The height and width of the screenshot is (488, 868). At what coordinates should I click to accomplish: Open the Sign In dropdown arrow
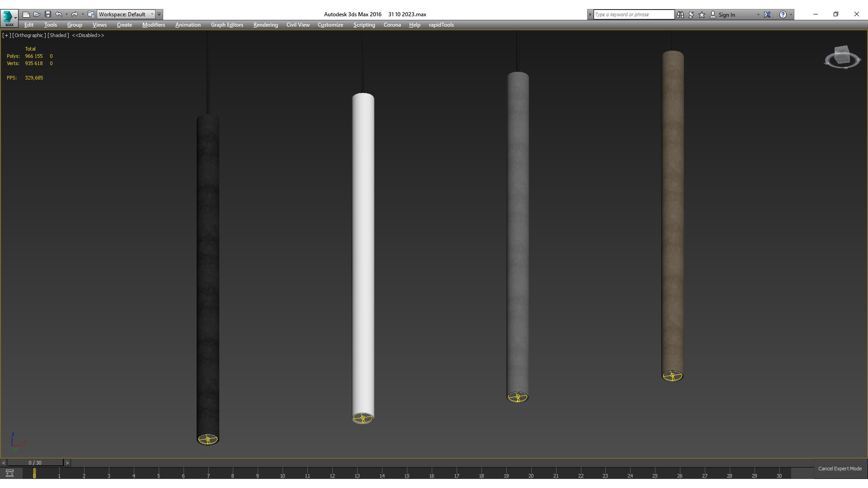tap(758, 14)
